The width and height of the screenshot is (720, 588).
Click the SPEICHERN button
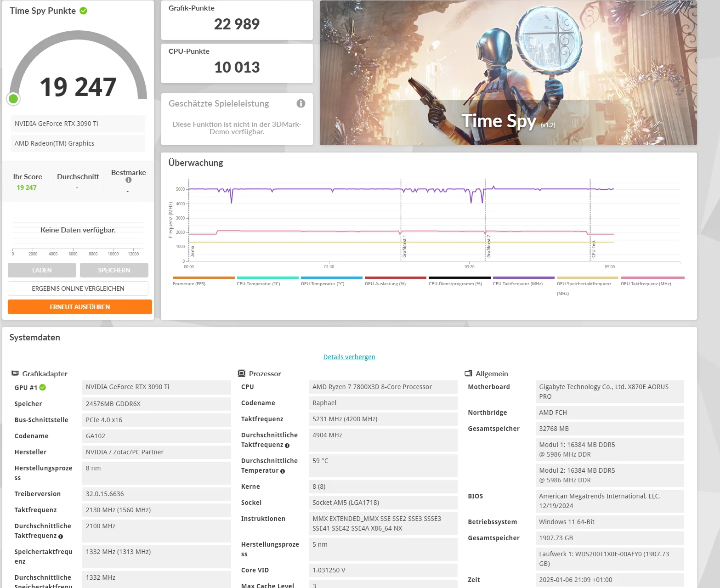pos(114,270)
